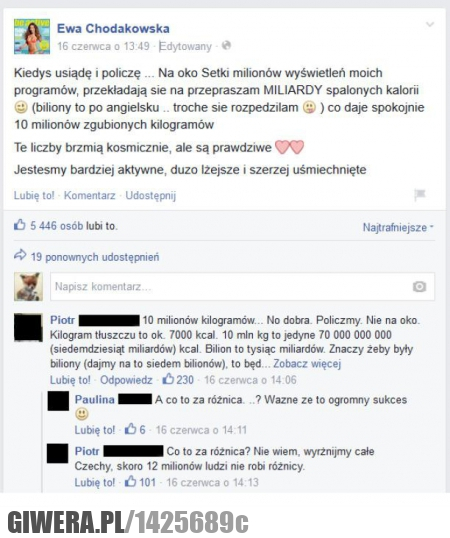Click the flag report icon
This screenshot has width=450, height=538.
(420, 195)
